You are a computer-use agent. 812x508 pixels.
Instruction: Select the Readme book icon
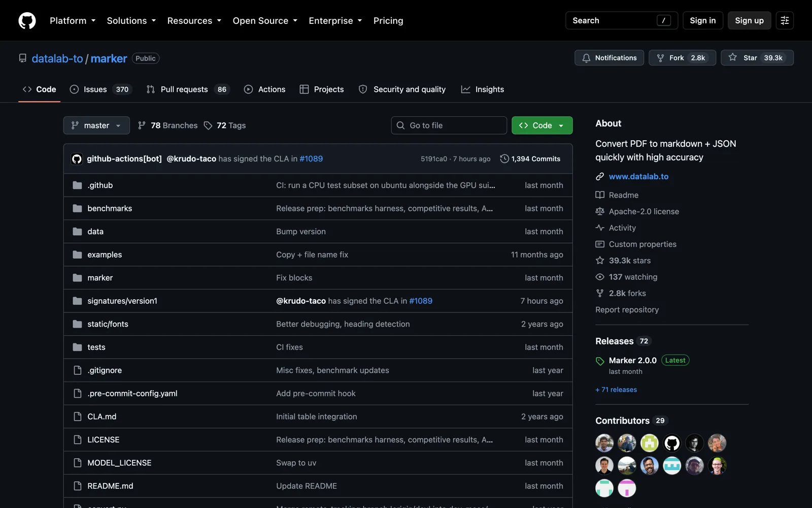[x=600, y=195]
